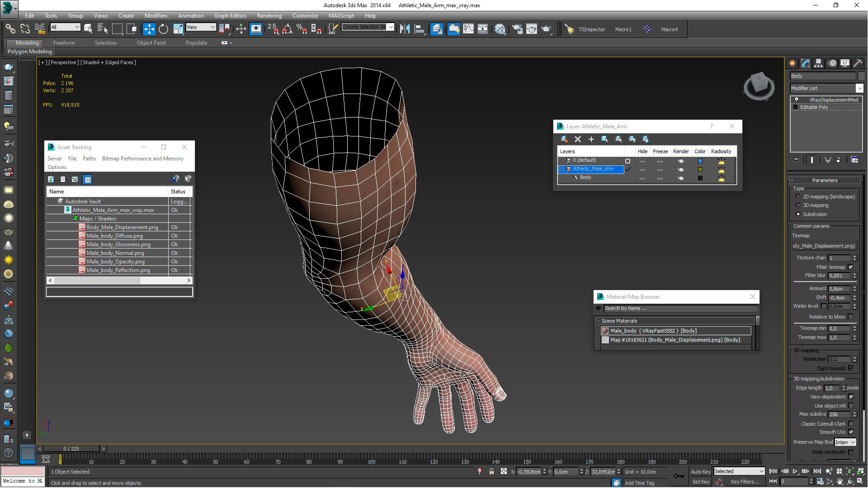Click the Bind to Space Warp icon

click(x=40, y=29)
